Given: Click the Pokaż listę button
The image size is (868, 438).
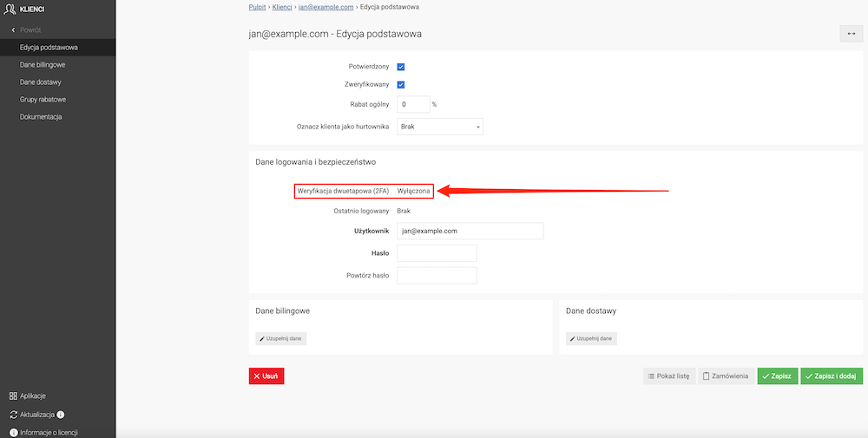Looking at the screenshot, I should click(668, 376).
